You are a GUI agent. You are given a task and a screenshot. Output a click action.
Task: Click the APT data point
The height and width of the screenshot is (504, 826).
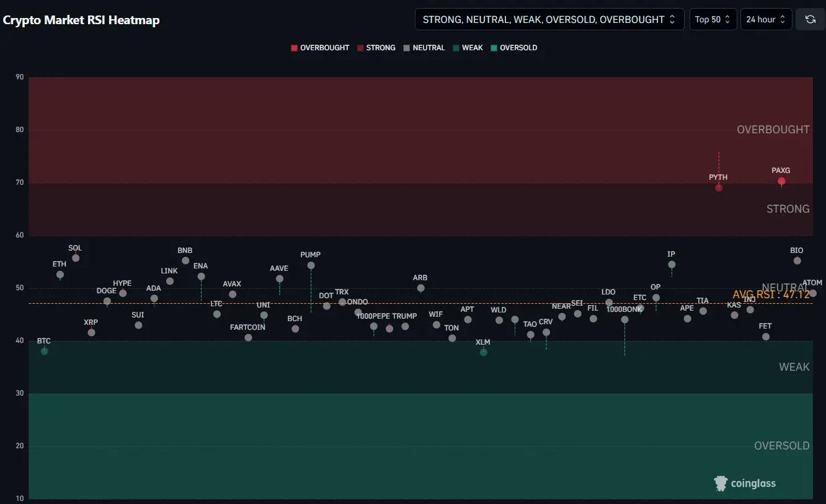pos(468,320)
